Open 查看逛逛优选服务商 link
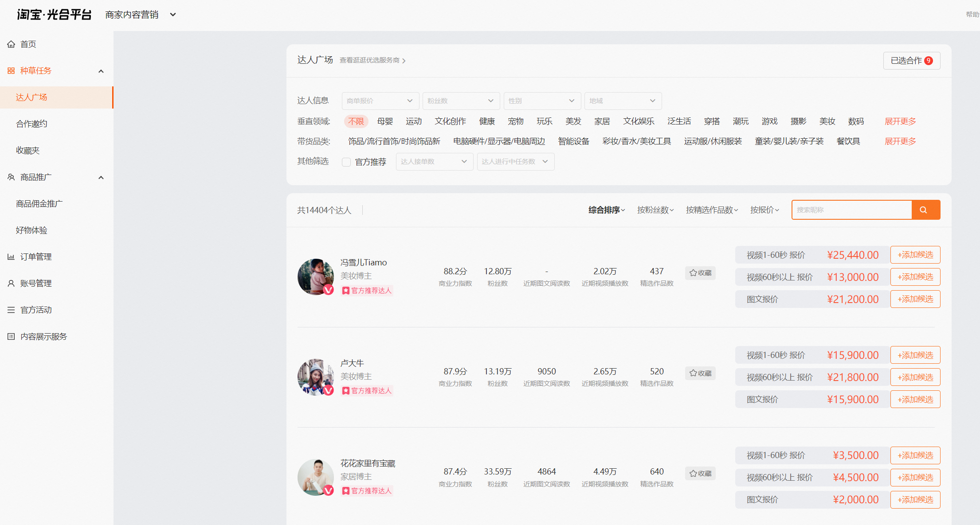The width and height of the screenshot is (980, 525). tap(372, 60)
